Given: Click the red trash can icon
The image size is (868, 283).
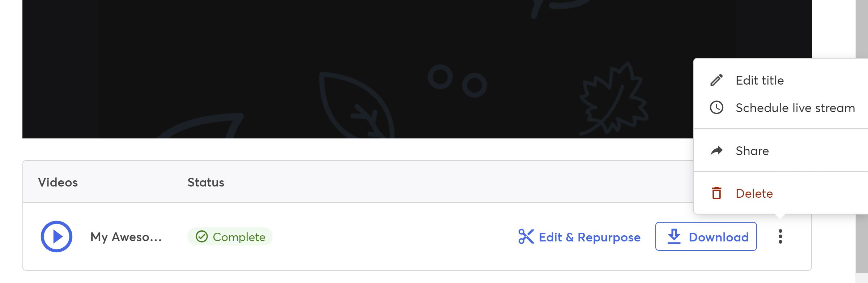Looking at the screenshot, I should pyautogui.click(x=716, y=193).
